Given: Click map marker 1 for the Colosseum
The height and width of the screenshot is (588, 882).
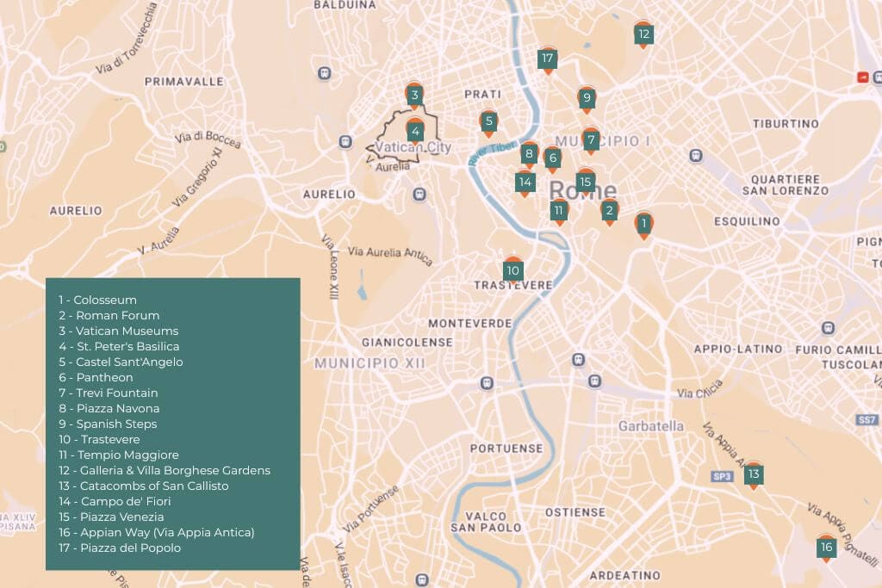Looking at the screenshot, I should [644, 225].
